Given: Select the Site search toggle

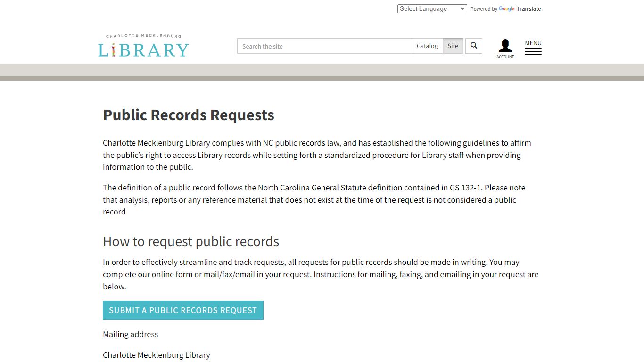Looking at the screenshot, I should [453, 46].
